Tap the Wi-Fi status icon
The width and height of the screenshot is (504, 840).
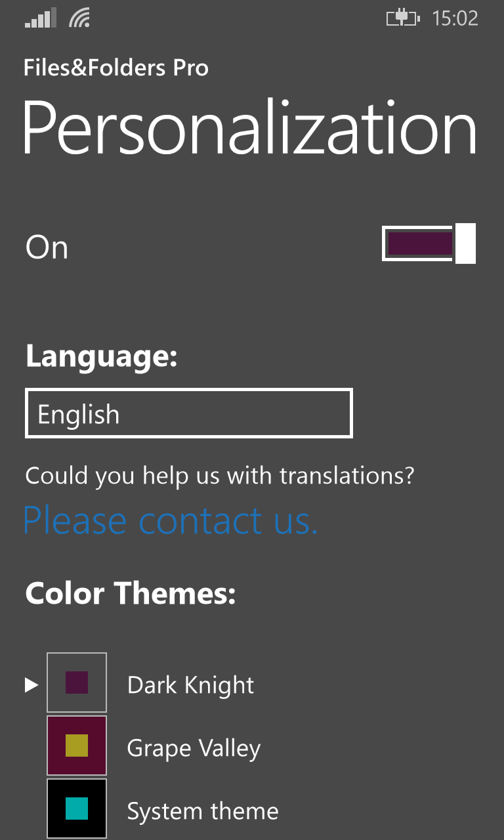click(79, 18)
